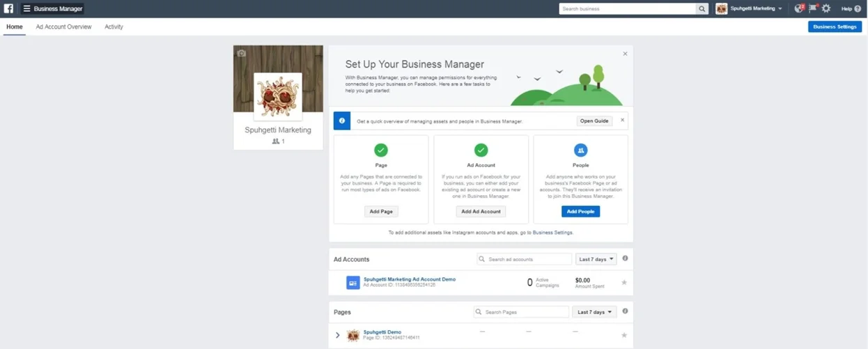This screenshot has height=349, width=868.
Task: Click the Spuhgetti Marketing profile picture
Action: click(278, 97)
